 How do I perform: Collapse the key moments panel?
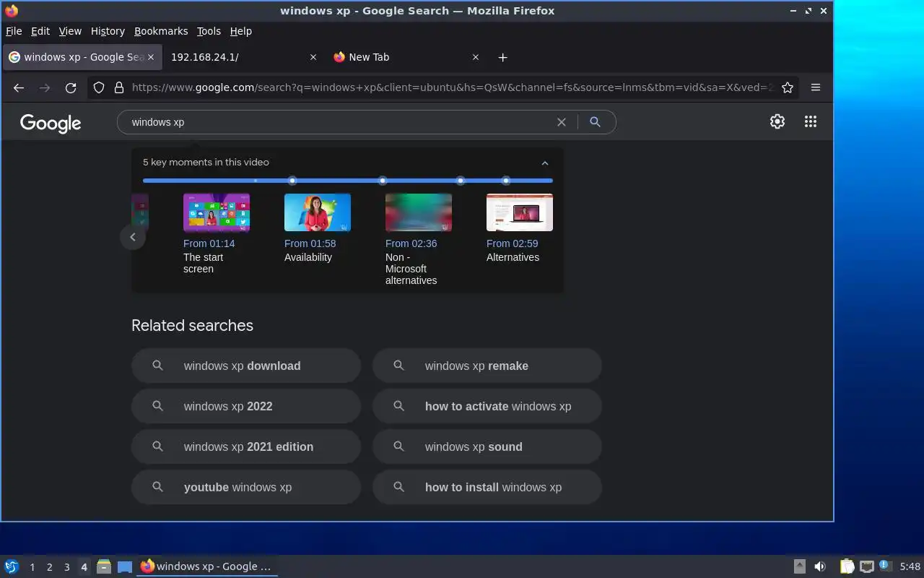click(x=545, y=163)
